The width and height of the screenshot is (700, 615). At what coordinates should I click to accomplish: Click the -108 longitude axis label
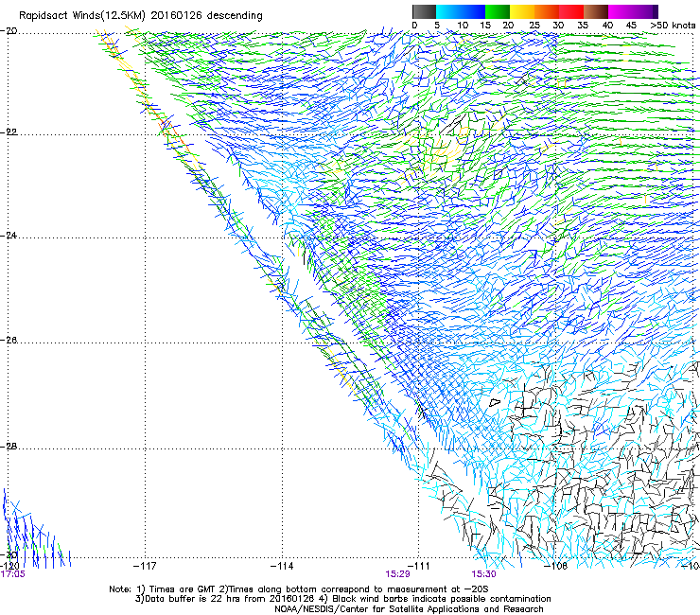tap(556, 566)
